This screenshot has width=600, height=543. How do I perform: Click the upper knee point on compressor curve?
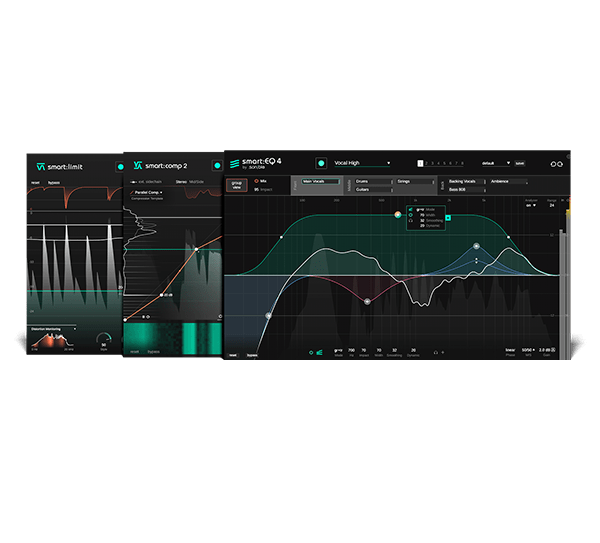[196, 249]
